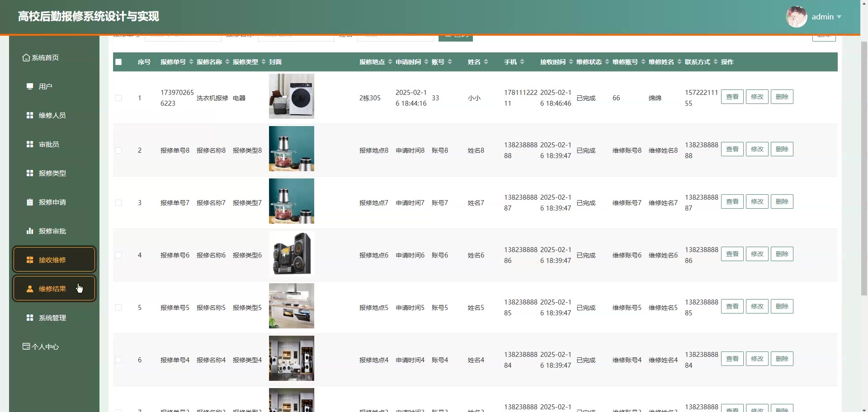Edit the 报修单号8 record with 修改

pyautogui.click(x=757, y=149)
